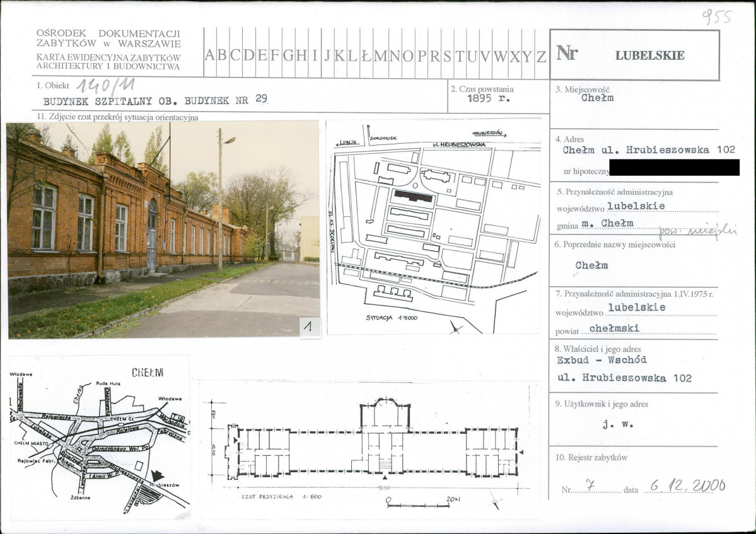Click the Exbud - Wschód owner name
756x534 pixels.
[602, 361]
